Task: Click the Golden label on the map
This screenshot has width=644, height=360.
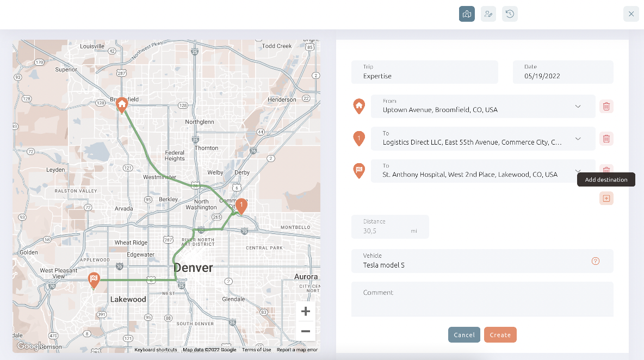Action: [x=29, y=252]
